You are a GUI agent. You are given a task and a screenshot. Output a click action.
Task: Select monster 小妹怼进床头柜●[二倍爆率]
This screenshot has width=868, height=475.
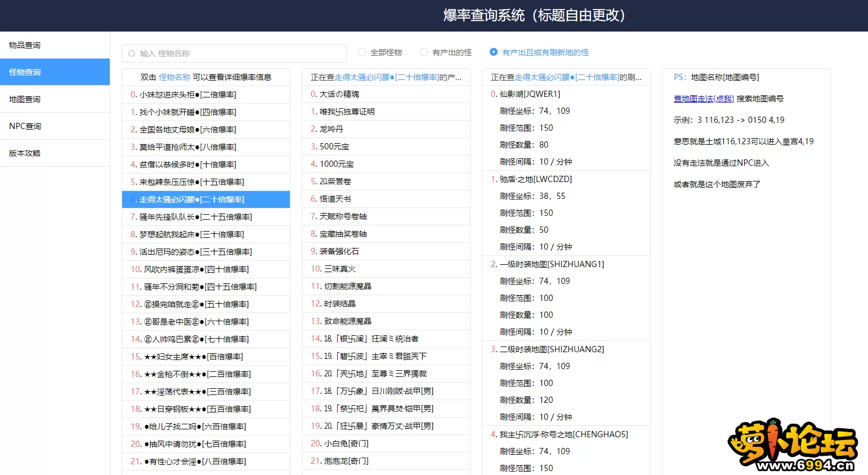(206, 95)
